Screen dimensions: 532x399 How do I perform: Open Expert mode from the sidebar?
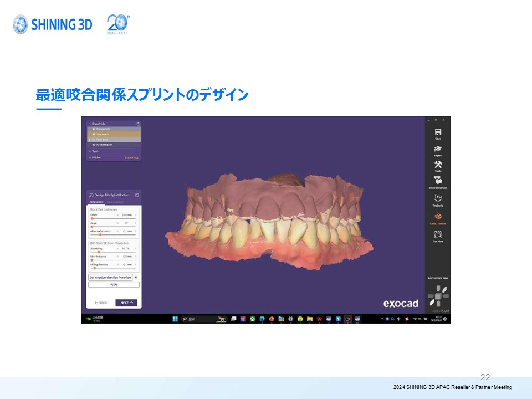[438, 149]
